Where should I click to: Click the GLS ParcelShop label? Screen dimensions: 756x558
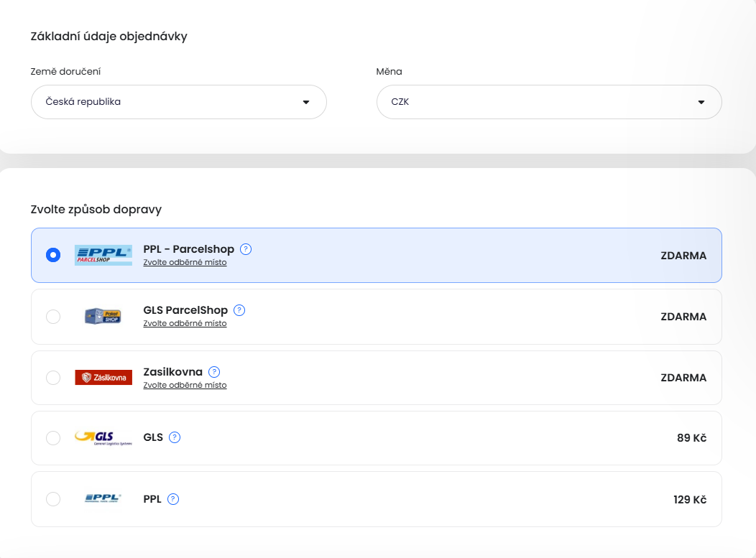click(185, 310)
